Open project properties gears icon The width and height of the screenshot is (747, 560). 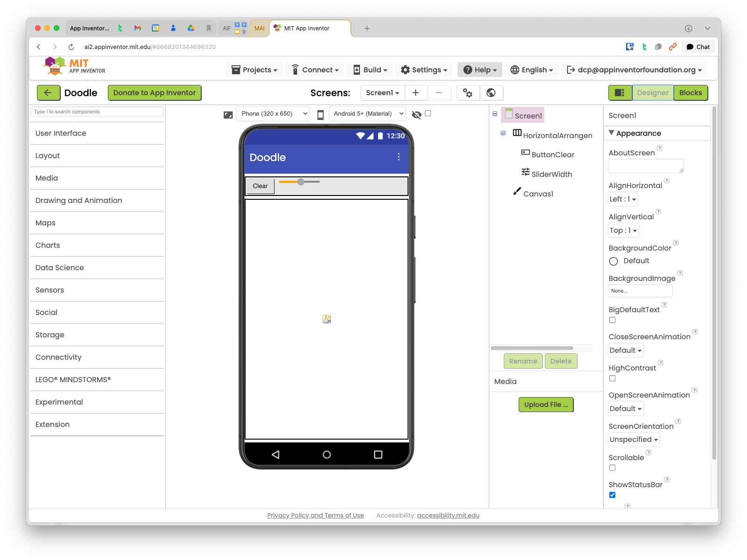point(468,93)
